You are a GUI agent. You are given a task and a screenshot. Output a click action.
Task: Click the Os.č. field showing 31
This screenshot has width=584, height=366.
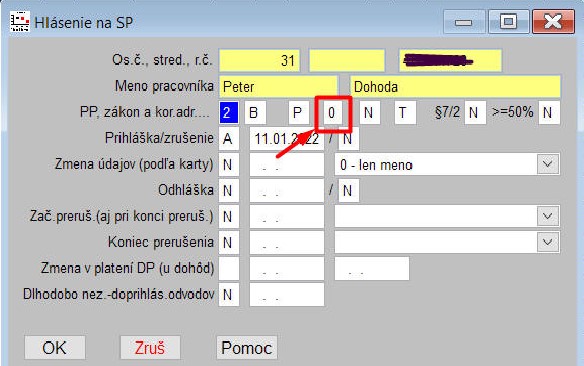pyautogui.click(x=259, y=60)
